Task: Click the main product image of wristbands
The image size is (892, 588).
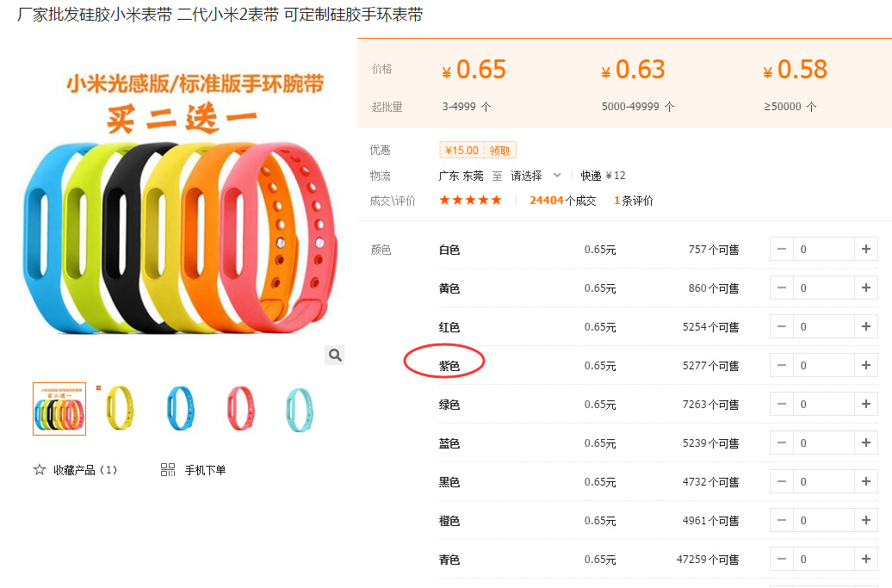Action: pyautogui.click(x=181, y=202)
